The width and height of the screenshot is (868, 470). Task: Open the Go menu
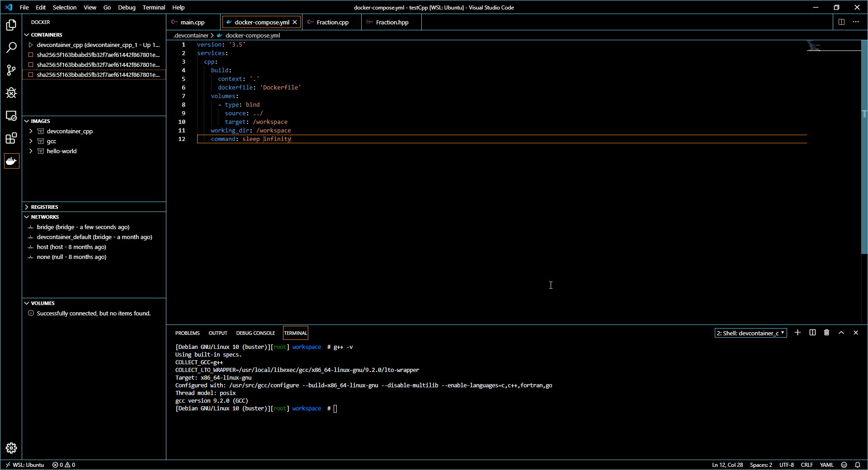click(107, 7)
